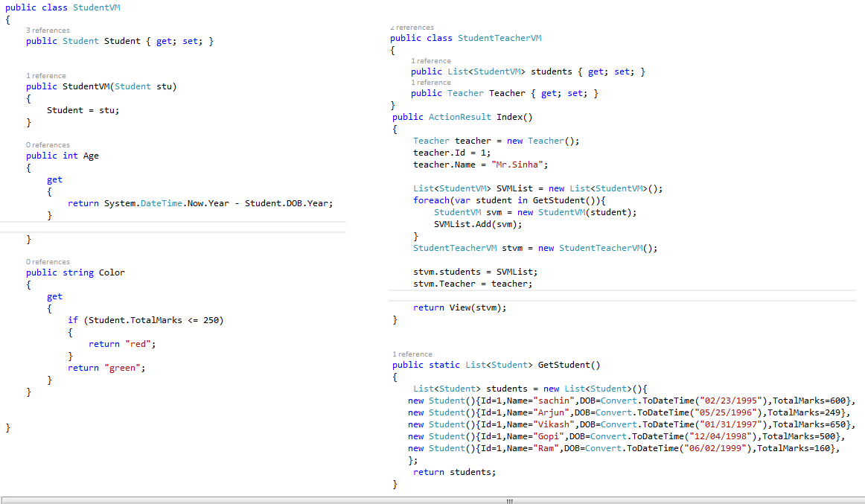Click the "Color" property name
The width and height of the screenshot is (865, 504).
(x=112, y=273)
